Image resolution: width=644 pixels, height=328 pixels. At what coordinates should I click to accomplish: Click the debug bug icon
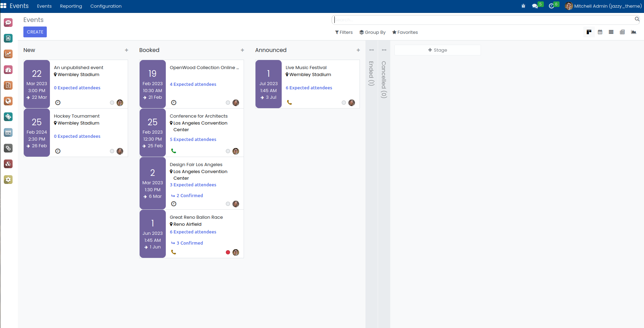click(523, 6)
